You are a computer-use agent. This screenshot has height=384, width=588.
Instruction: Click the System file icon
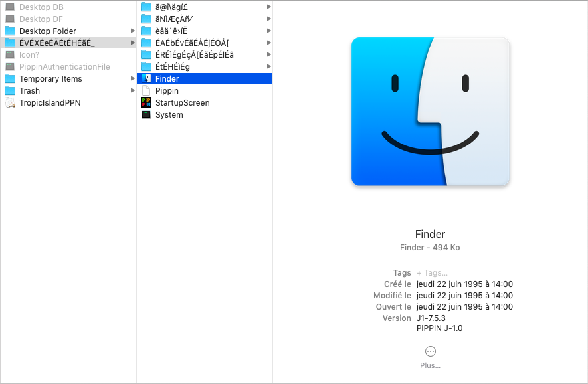click(146, 115)
